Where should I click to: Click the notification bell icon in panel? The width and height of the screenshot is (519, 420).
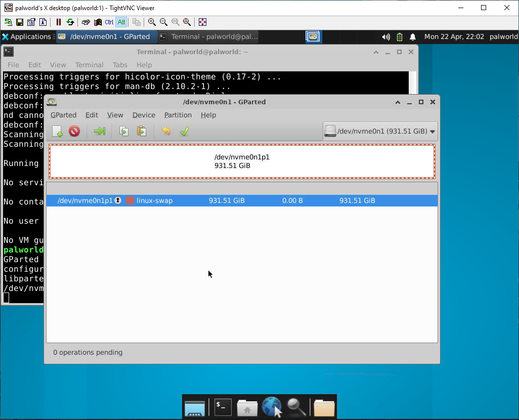[413, 37]
